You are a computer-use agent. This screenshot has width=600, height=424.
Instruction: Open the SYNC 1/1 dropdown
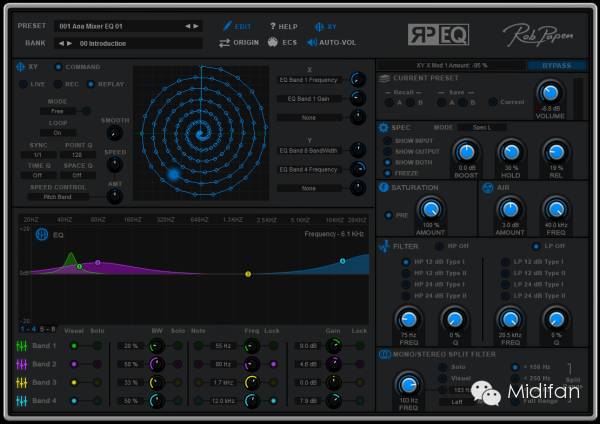click(x=38, y=155)
